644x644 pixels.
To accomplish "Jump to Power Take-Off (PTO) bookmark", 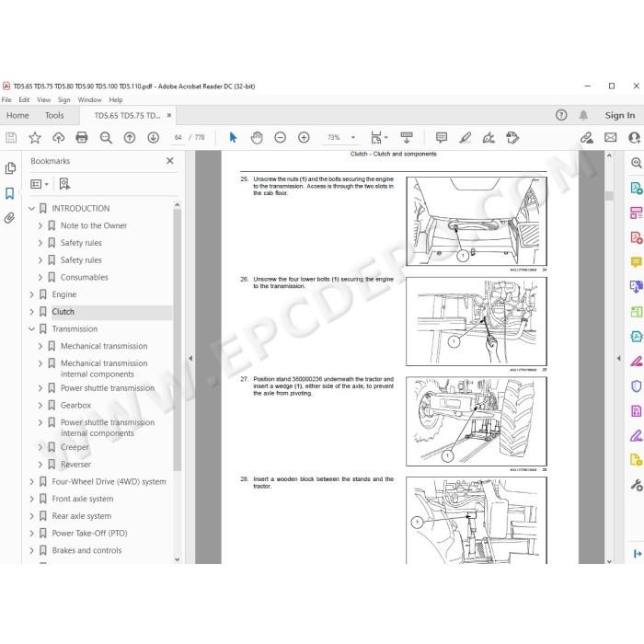I will (x=89, y=533).
